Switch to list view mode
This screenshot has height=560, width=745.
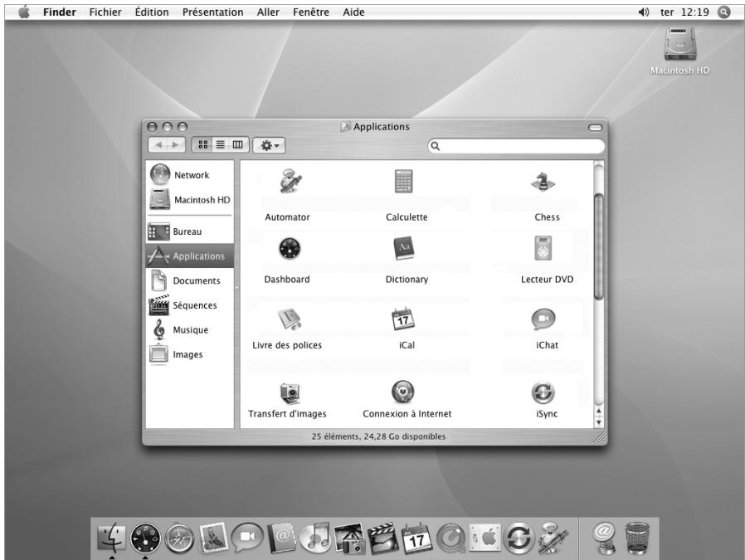pyautogui.click(x=221, y=145)
